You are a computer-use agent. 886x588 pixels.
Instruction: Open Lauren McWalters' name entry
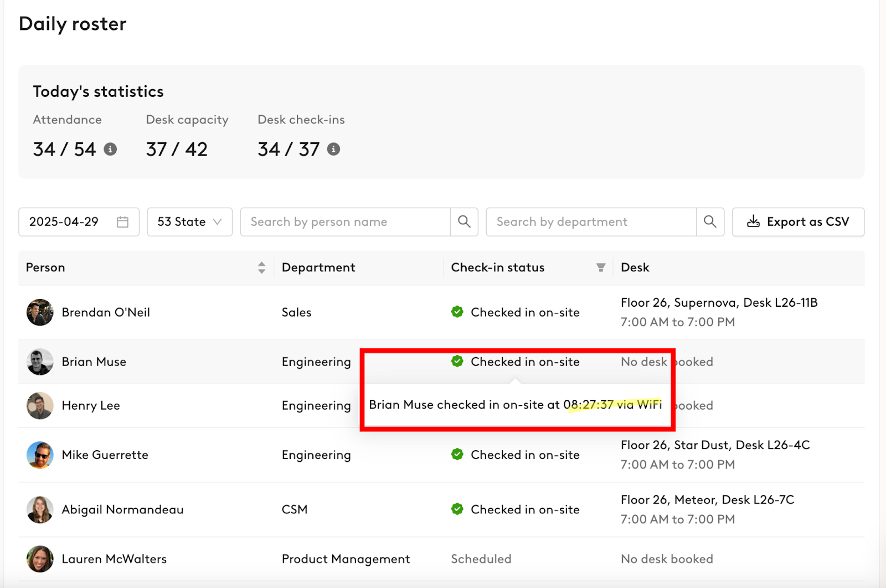pos(114,559)
